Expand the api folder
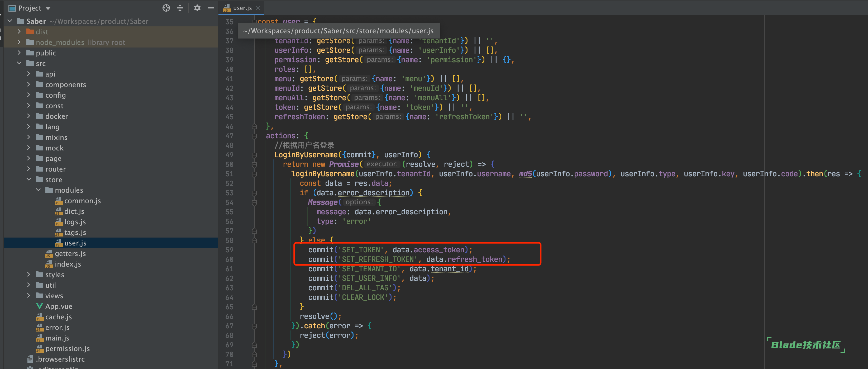This screenshot has width=868, height=369. (x=29, y=74)
